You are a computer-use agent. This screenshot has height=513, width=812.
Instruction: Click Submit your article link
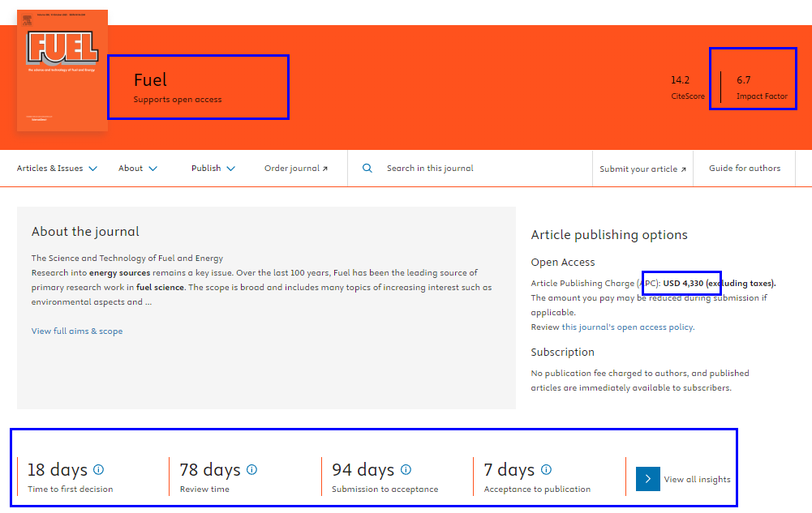coord(642,169)
